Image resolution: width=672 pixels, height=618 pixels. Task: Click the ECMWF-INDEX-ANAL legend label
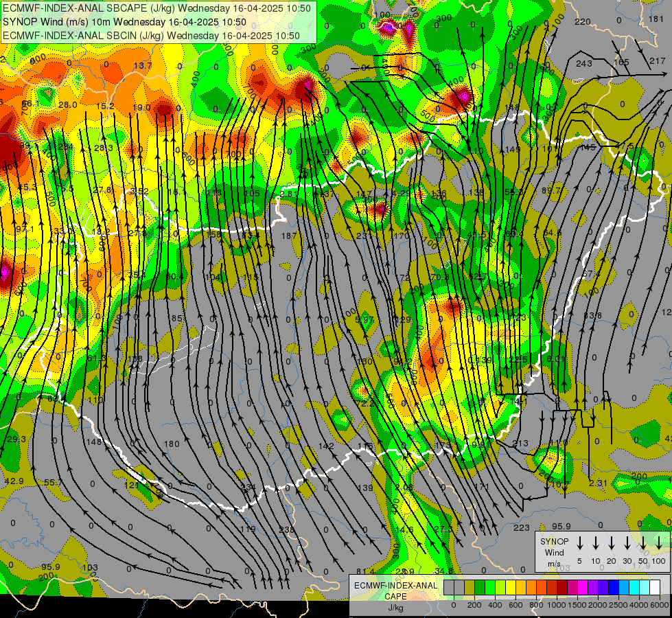pyautogui.click(x=396, y=586)
